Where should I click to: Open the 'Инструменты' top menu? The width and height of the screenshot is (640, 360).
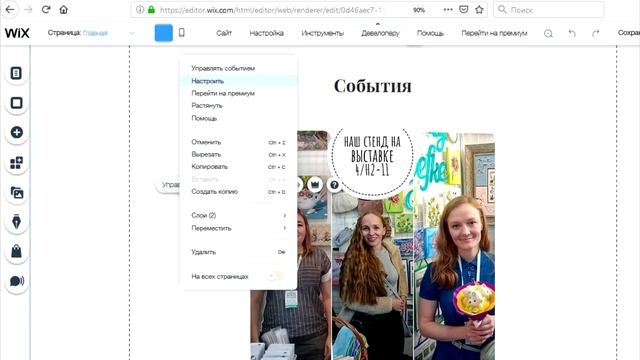point(322,33)
